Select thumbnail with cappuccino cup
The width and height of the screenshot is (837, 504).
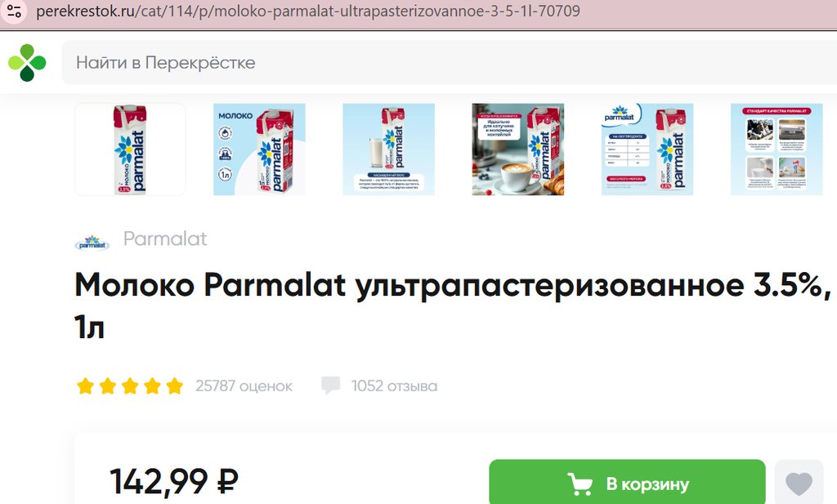(517, 149)
